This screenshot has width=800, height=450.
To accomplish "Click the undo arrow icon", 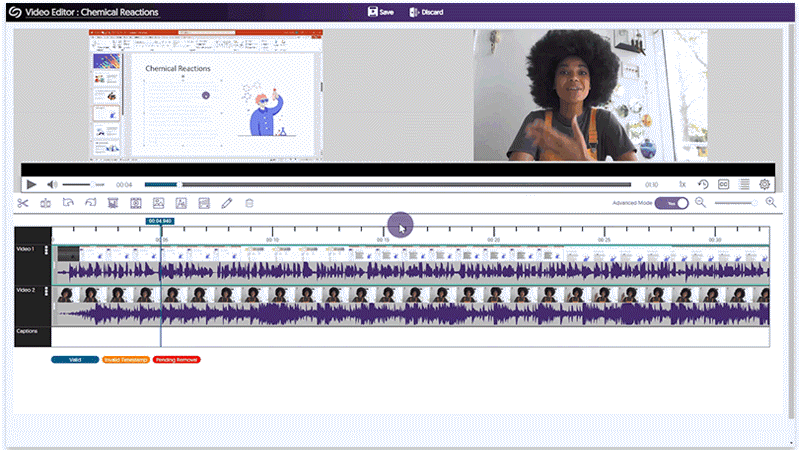I will [68, 203].
